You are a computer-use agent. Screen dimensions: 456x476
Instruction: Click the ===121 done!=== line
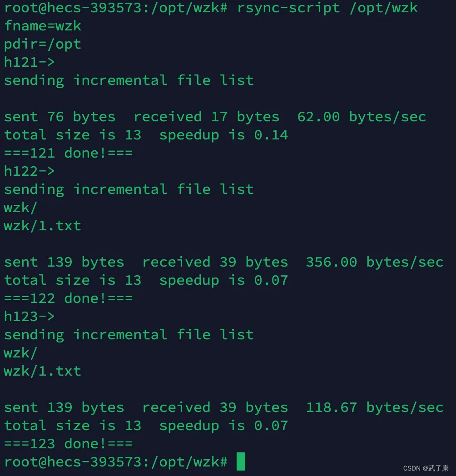(x=68, y=153)
